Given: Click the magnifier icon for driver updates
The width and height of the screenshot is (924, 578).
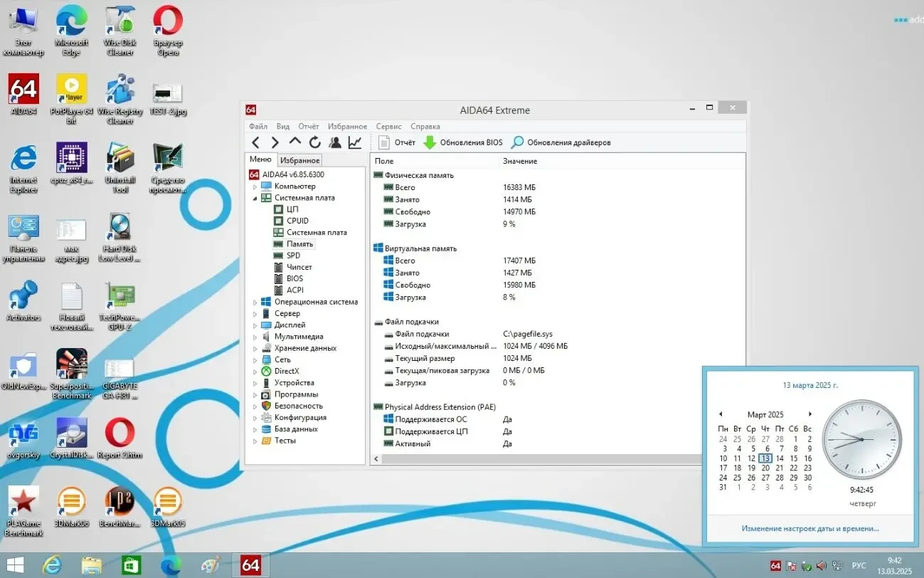Looking at the screenshot, I should coord(516,142).
